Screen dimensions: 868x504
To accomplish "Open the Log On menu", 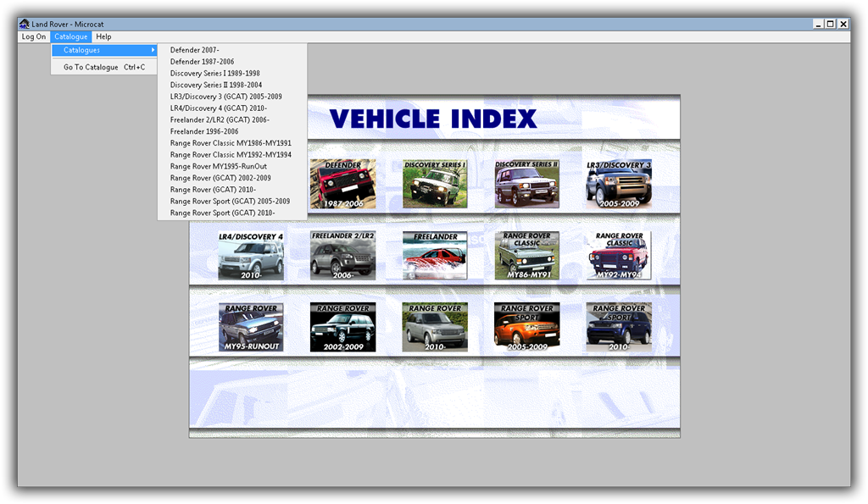I will click(34, 36).
